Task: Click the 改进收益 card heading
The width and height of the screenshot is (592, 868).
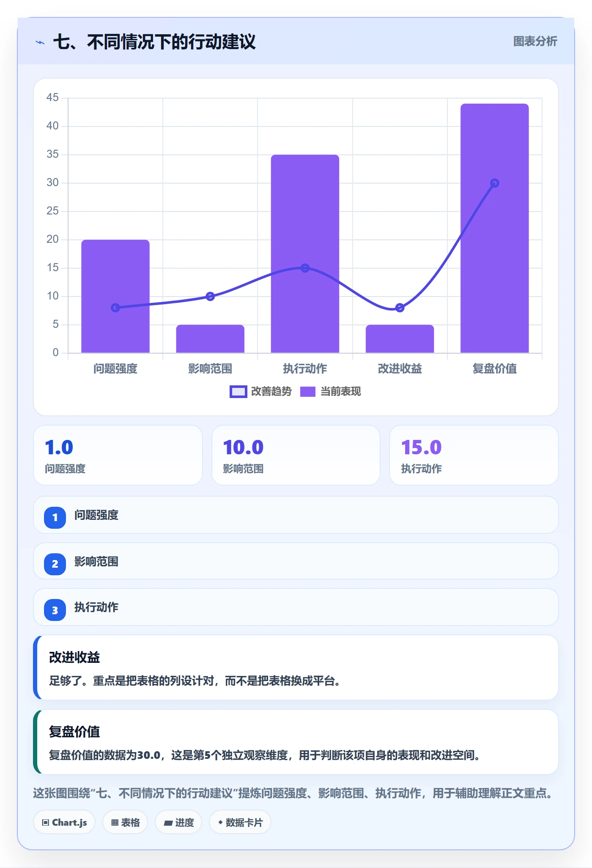Action: [x=74, y=657]
